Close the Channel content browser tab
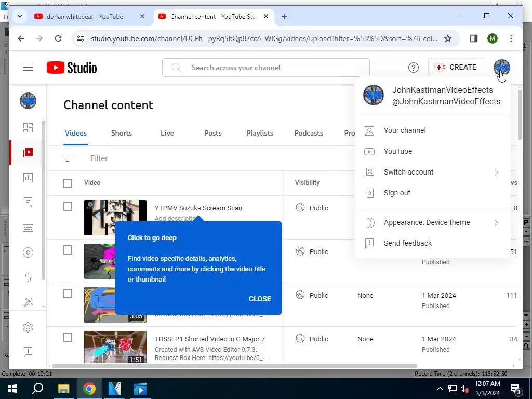532x399 pixels. tap(266, 16)
